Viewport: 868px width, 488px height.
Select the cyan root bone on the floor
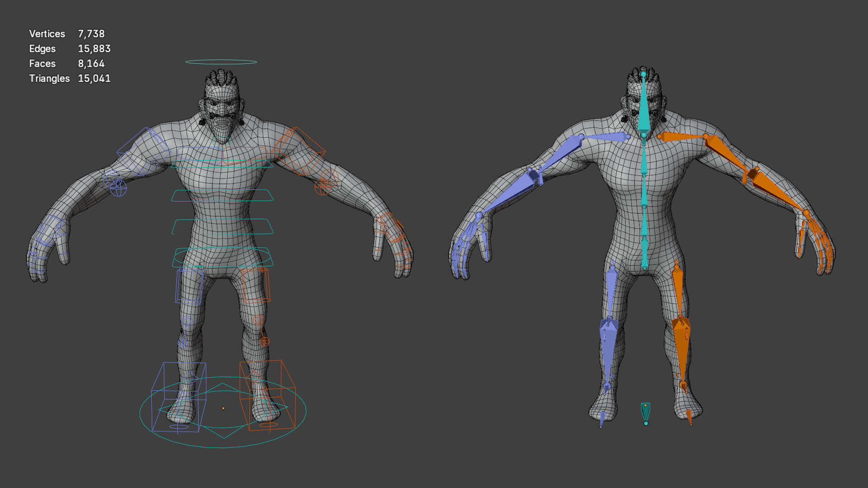646,413
